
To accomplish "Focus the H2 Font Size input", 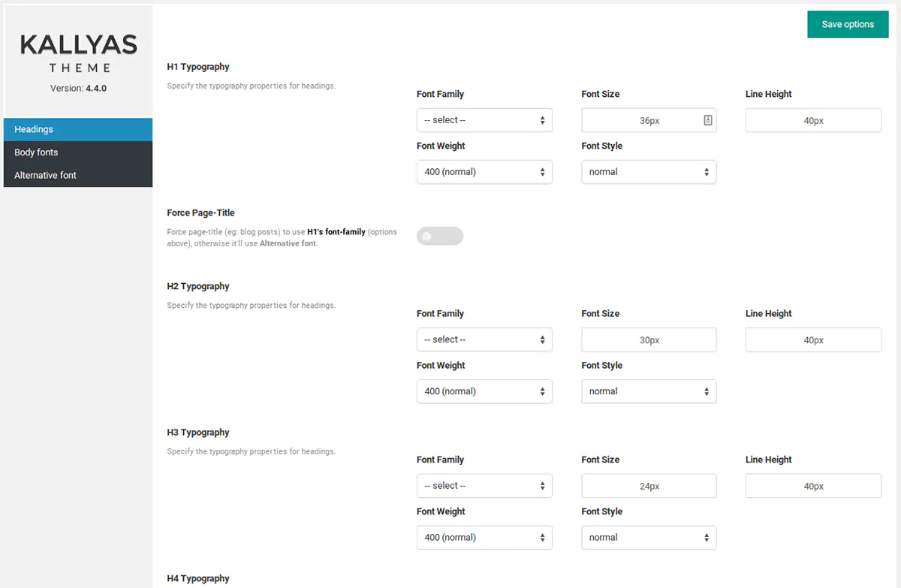I will point(649,340).
